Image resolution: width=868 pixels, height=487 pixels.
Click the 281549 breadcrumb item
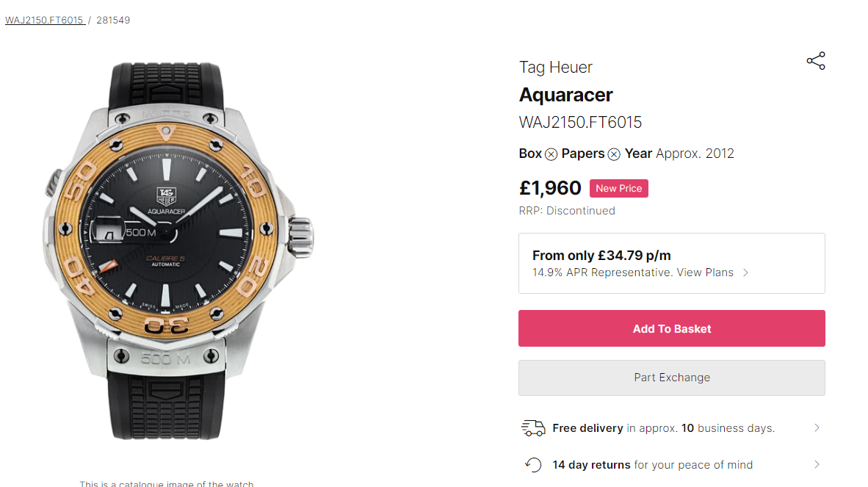click(113, 20)
